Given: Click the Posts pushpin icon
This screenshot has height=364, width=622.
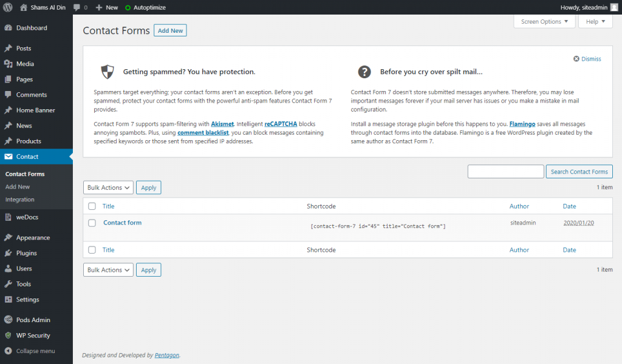Looking at the screenshot, I should tap(8, 49).
